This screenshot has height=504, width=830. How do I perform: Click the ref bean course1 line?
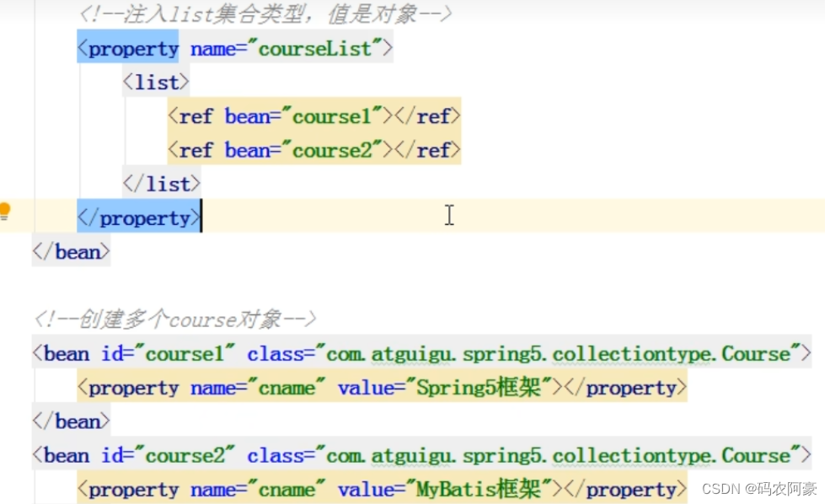314,116
